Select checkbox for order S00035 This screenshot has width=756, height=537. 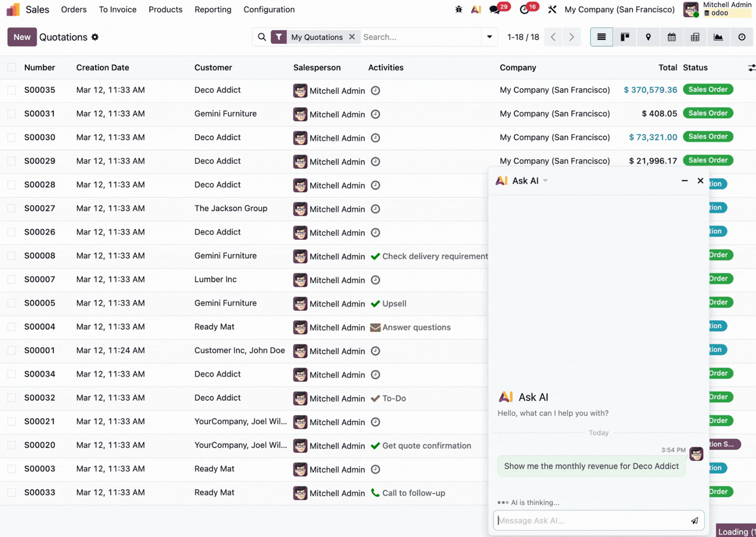11,90
